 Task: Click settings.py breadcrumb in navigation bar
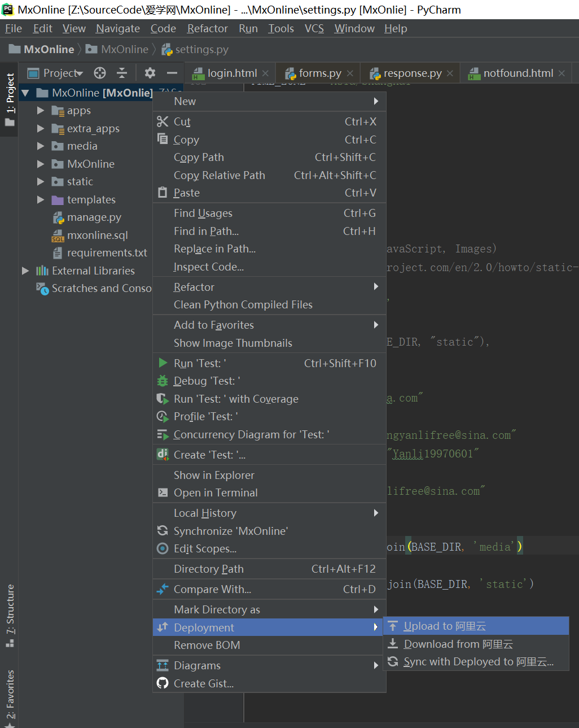pyautogui.click(x=195, y=49)
